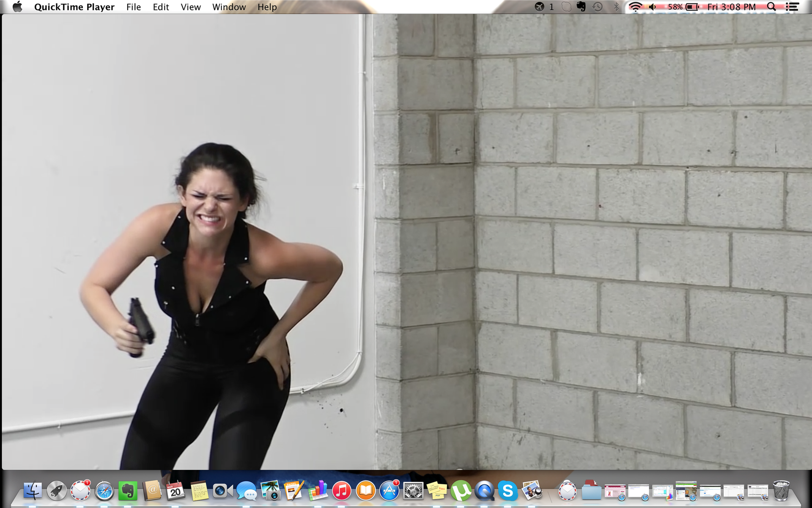The width and height of the screenshot is (812, 508).
Task: Open the Trash in the dock
Action: tap(781, 491)
